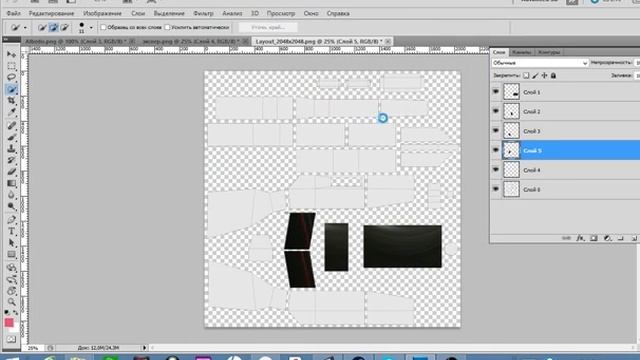Click the foreground color swatch

tap(9, 322)
